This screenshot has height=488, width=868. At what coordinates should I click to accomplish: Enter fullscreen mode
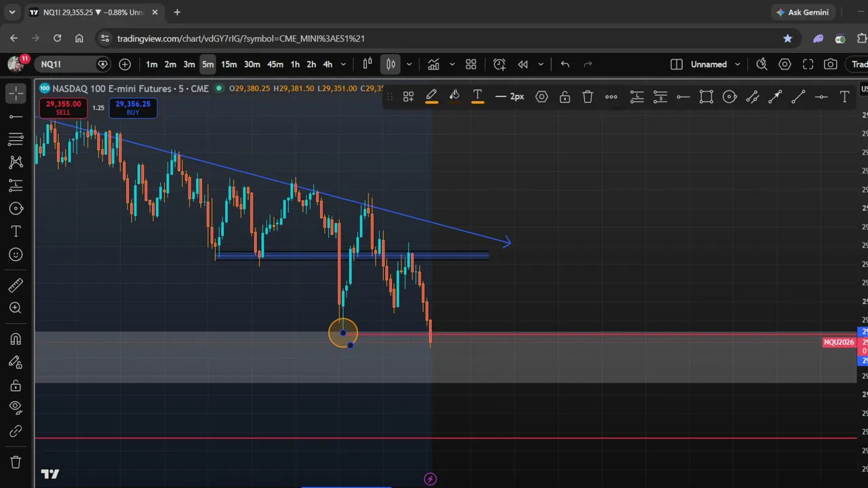pyautogui.click(x=808, y=64)
